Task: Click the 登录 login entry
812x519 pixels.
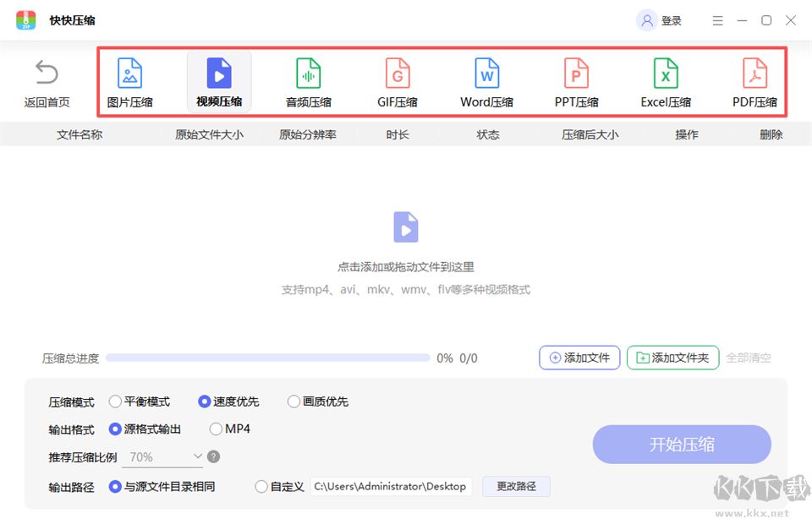Action: pyautogui.click(x=659, y=19)
